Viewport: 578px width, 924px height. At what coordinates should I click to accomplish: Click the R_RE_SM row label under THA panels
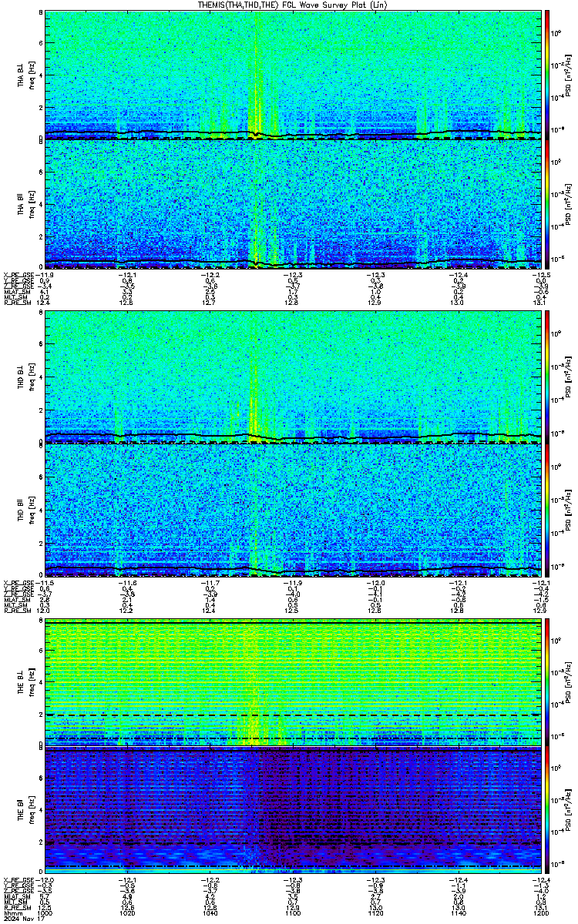click(17, 303)
